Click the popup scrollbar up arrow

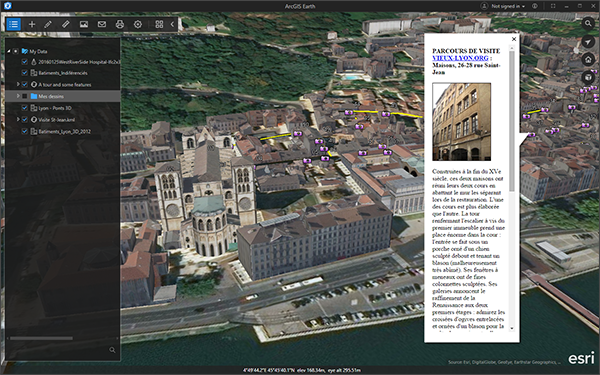point(512,47)
